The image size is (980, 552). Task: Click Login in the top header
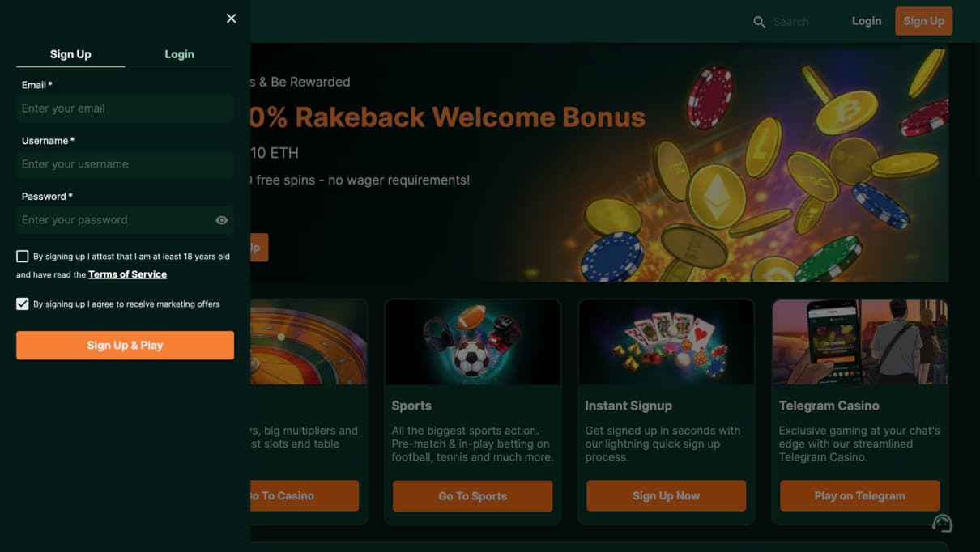pos(866,21)
